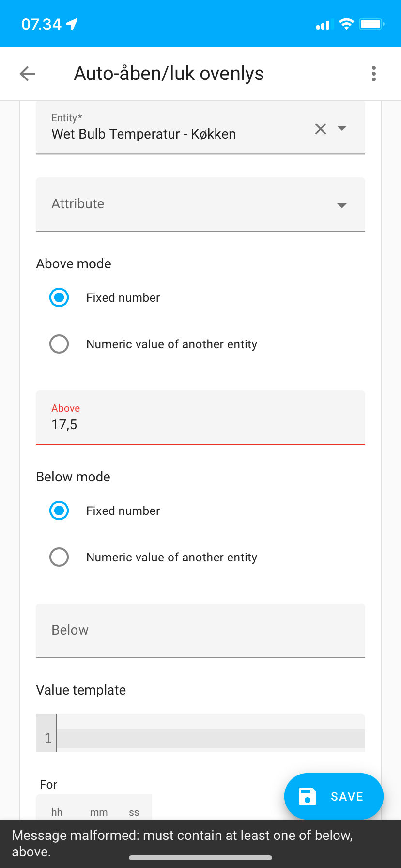Screen dimensions: 401x868
Task: Select Fixed number under Below mode
Action: [x=59, y=511]
